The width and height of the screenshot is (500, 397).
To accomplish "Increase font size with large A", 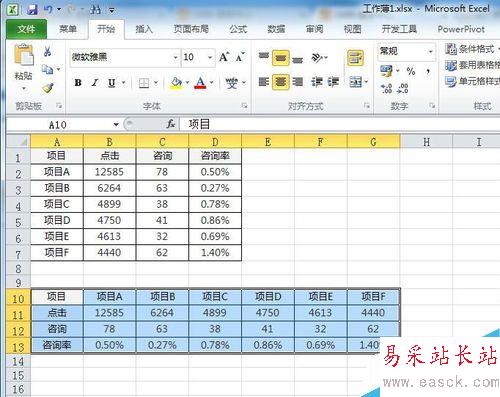I will pyautogui.click(x=224, y=57).
